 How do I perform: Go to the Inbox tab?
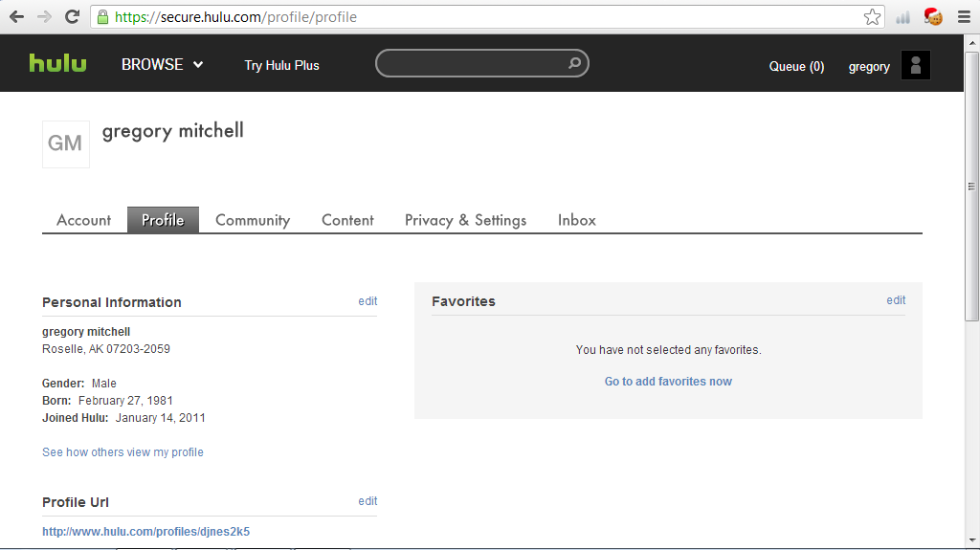click(x=577, y=220)
